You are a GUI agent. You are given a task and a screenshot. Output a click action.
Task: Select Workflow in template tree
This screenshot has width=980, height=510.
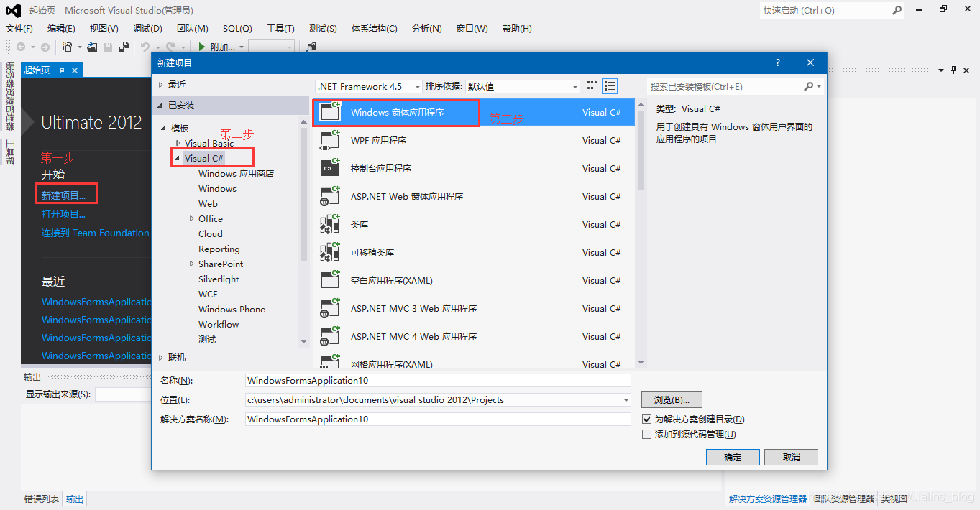click(219, 325)
